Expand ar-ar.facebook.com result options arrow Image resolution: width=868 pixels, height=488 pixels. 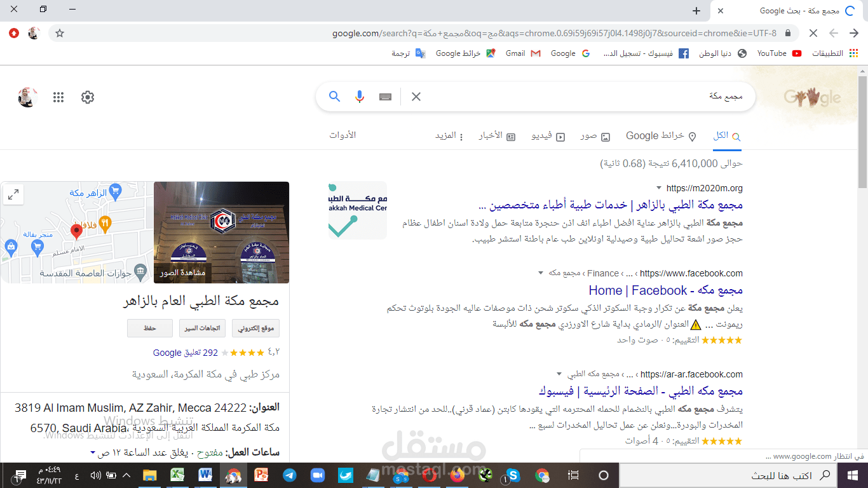click(559, 374)
